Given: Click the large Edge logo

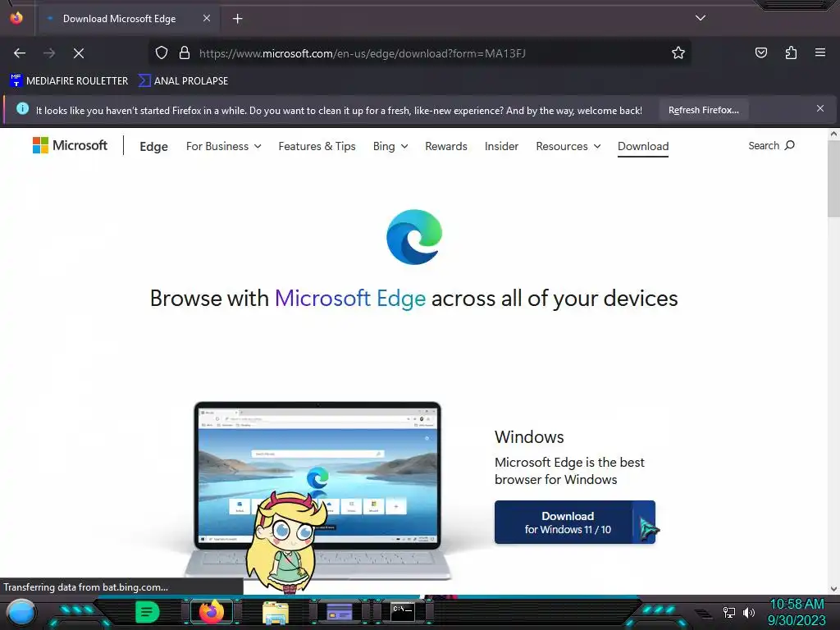Looking at the screenshot, I should (x=414, y=237).
